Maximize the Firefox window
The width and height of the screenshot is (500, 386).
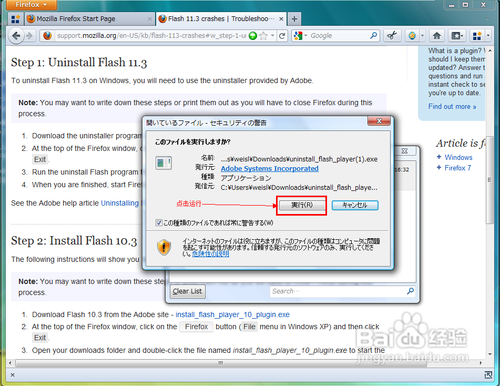(x=466, y=5)
